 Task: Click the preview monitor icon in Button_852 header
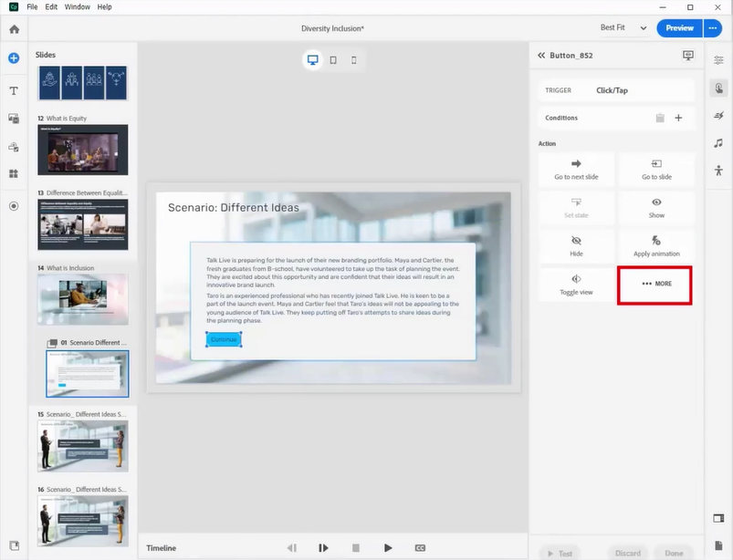tap(688, 55)
